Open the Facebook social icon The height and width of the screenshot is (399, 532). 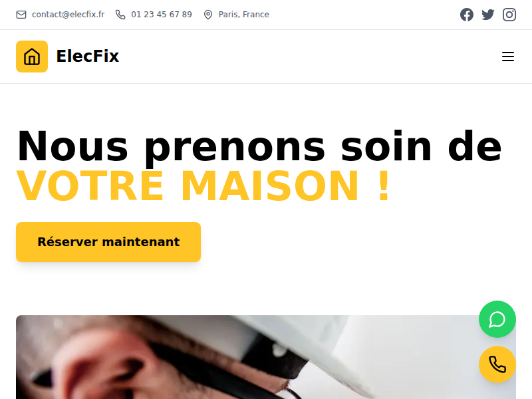[x=467, y=15]
